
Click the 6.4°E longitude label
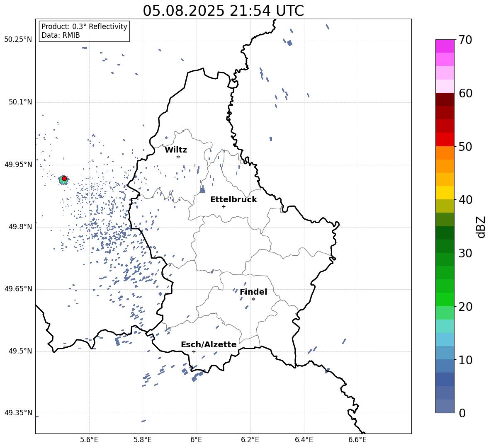pos(304,440)
